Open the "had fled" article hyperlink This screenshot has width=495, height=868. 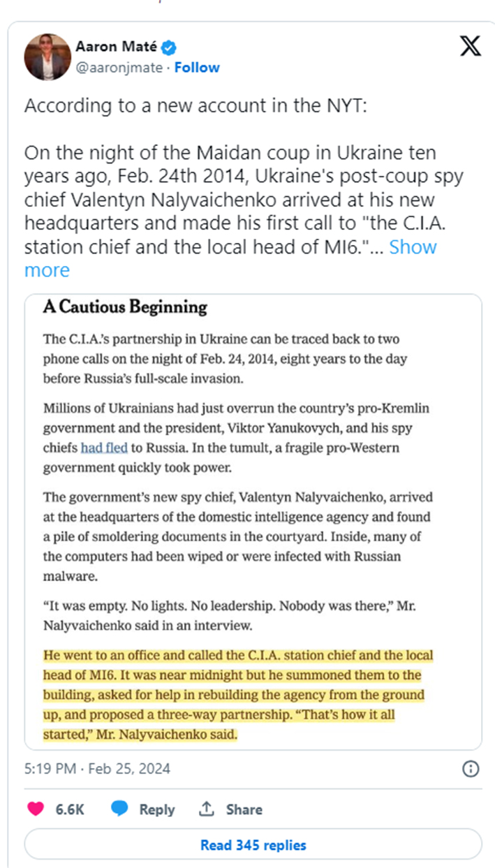pyautogui.click(x=104, y=448)
